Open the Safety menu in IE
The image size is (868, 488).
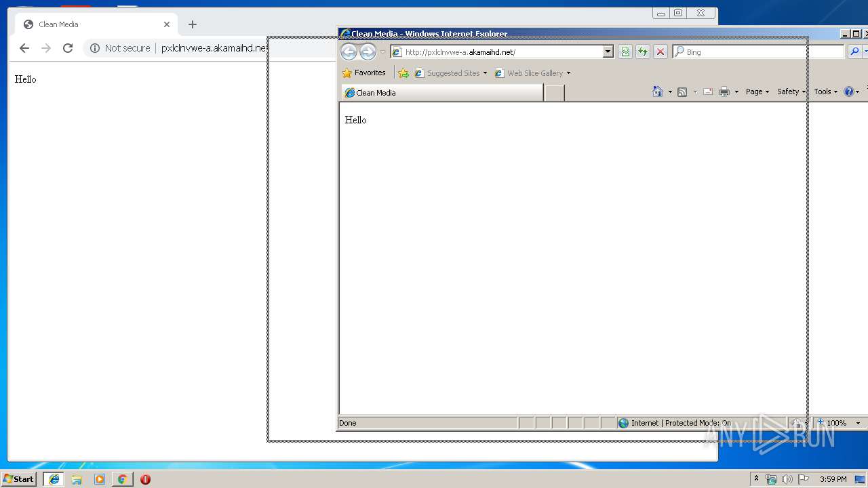tap(791, 91)
